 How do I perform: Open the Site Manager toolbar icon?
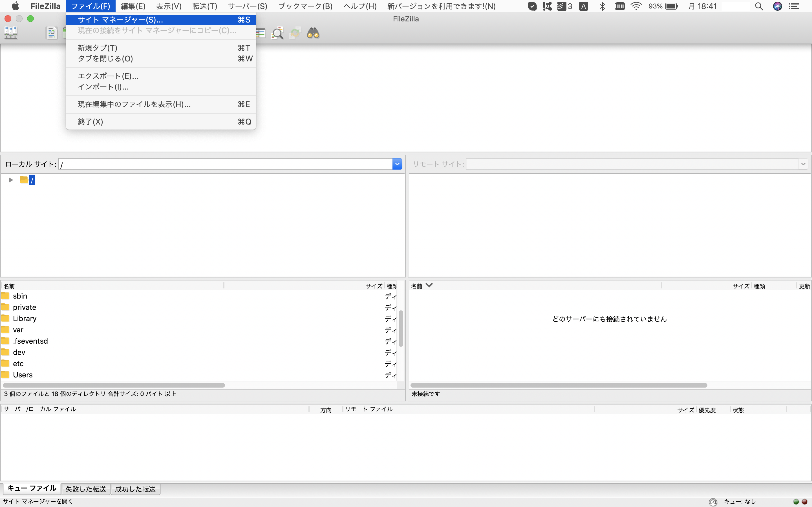(x=11, y=33)
